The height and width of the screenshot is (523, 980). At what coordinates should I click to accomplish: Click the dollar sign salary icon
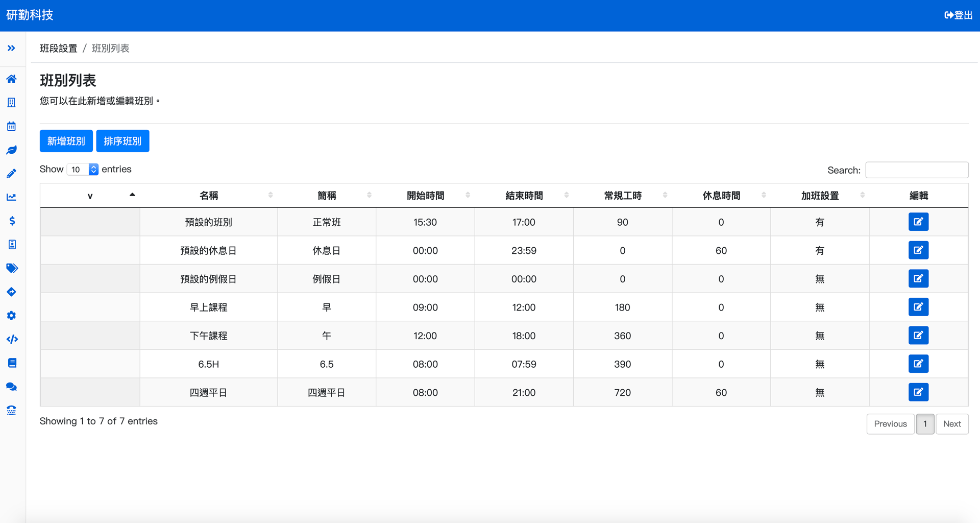pos(11,221)
